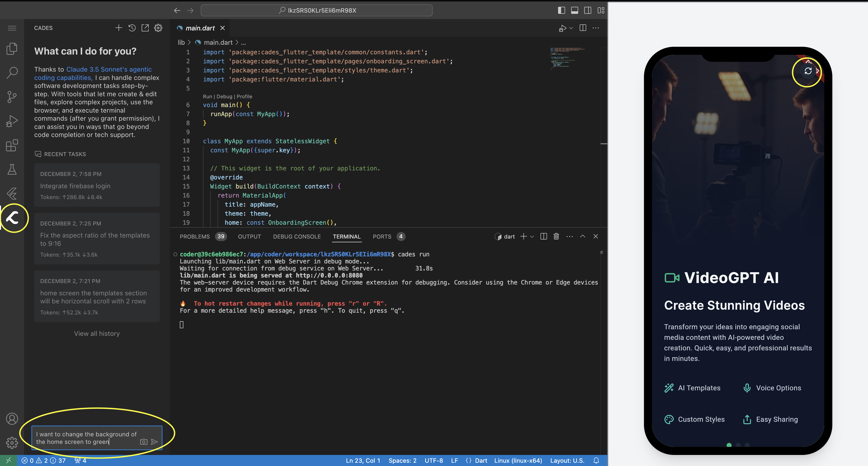Image resolution: width=868 pixels, height=466 pixels.
Task: Attach screenshot with camera icon
Action: [x=144, y=442]
